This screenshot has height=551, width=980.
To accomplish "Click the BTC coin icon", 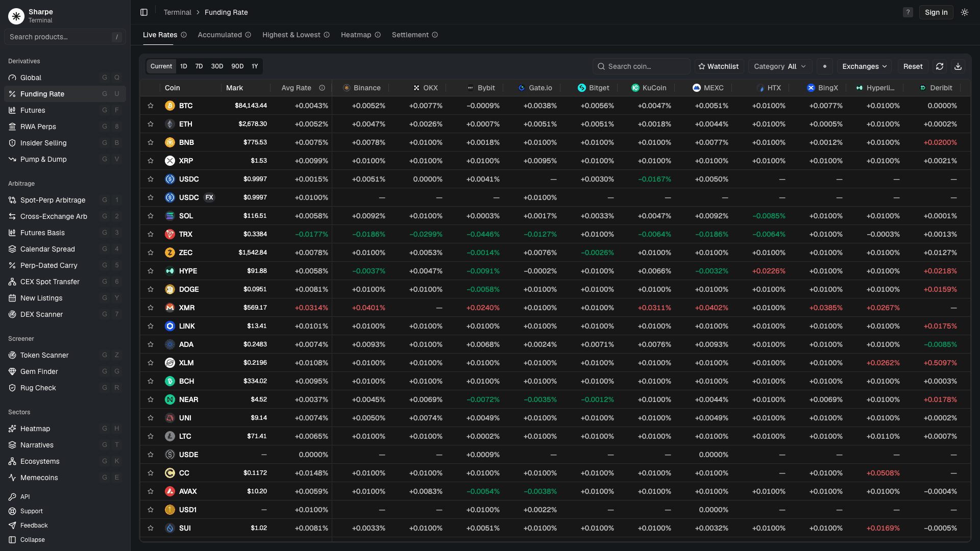I will coord(170,106).
